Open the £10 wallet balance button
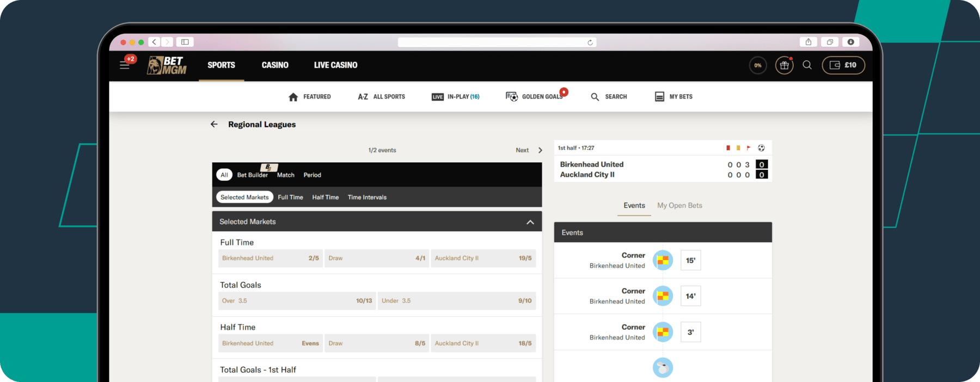 (843, 65)
